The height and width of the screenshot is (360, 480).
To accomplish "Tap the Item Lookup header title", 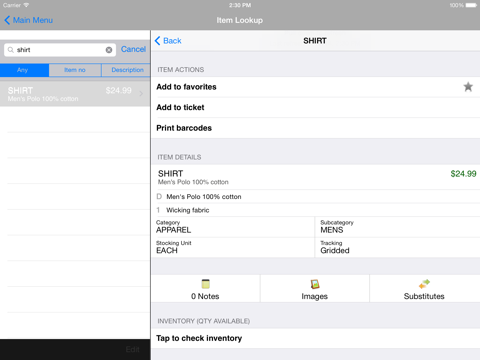I will 240,20.
